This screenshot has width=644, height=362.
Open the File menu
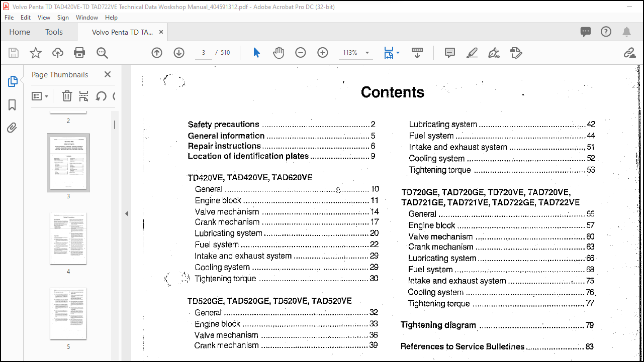coord(9,17)
